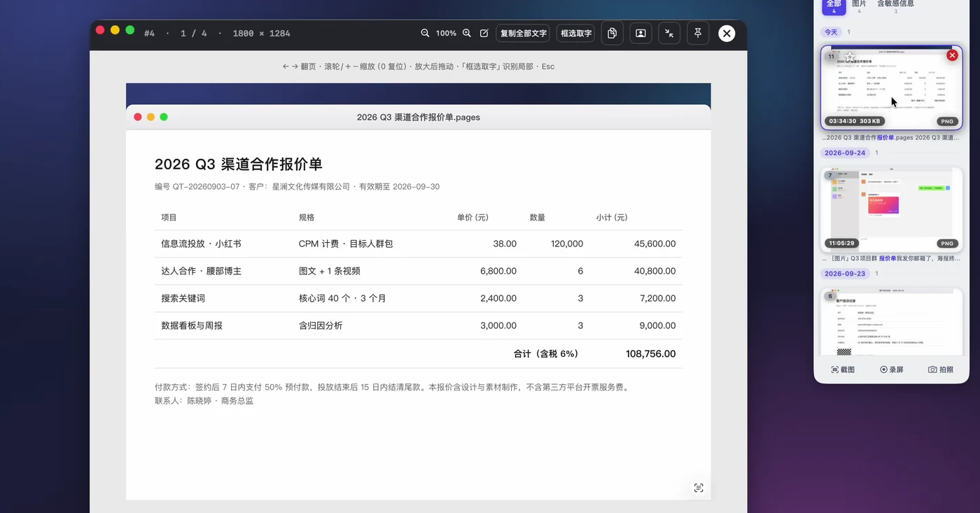Close the viewer with the white X button

click(727, 33)
